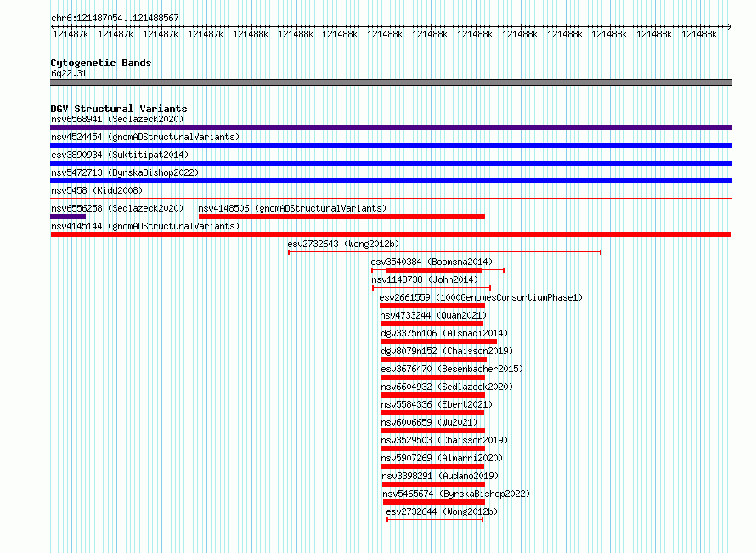This screenshot has height=553, width=756.
Task: Click esv3540384 (Boomsma2014) variant label
Action: tap(432, 262)
